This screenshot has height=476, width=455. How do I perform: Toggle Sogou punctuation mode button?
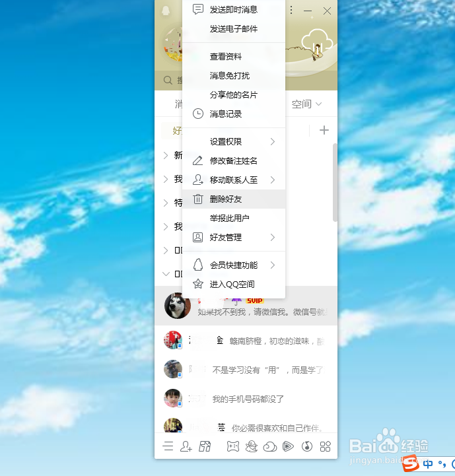442,464
